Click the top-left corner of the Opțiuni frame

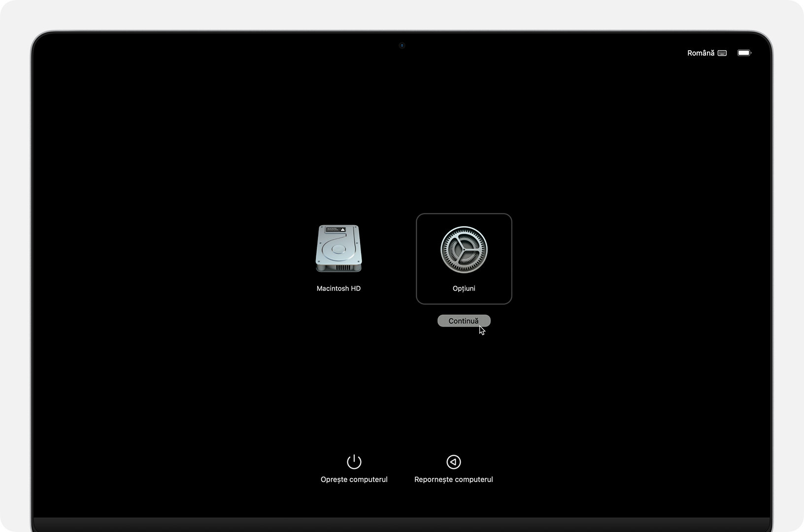[419, 216]
